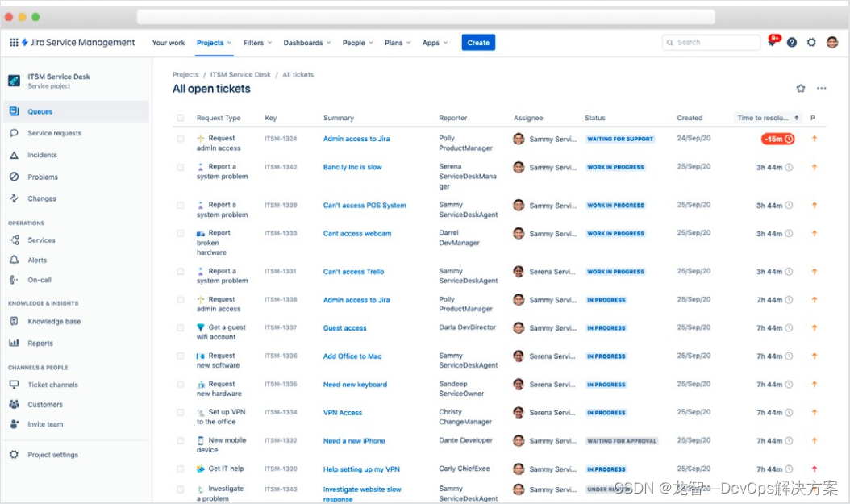This screenshot has width=850, height=504.
Task: Expand the Dashboards dropdown menu
Action: click(x=306, y=43)
